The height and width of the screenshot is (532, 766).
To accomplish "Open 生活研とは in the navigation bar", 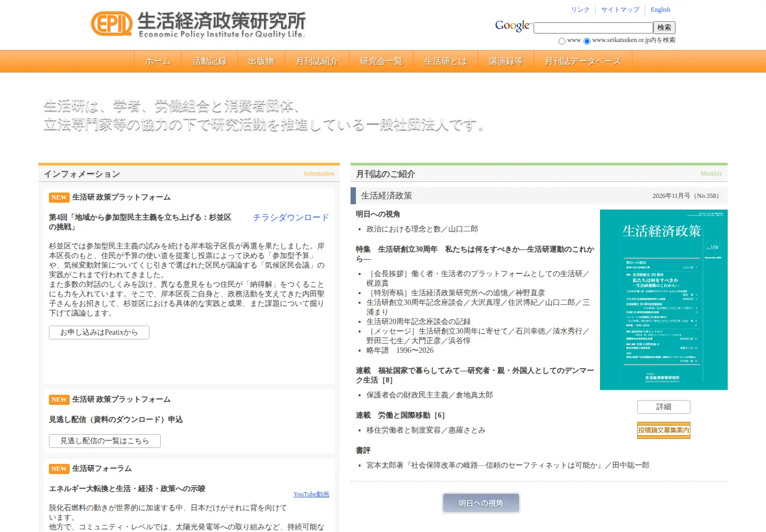I will pos(446,61).
